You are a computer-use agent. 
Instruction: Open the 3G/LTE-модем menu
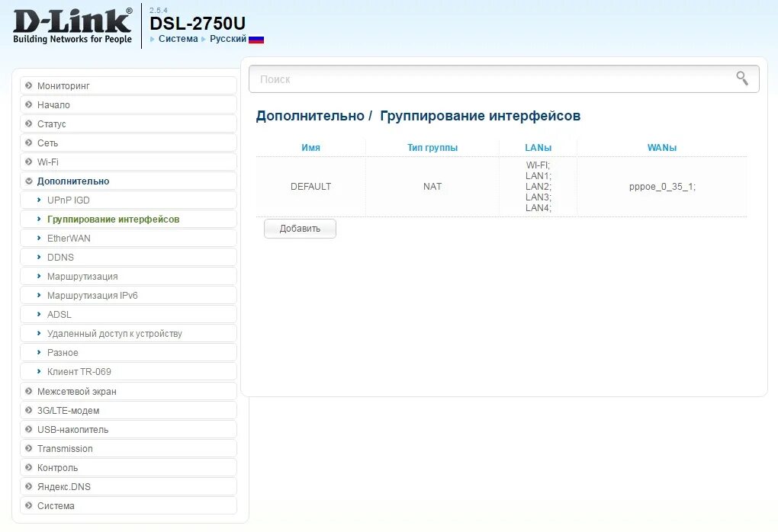128,411
